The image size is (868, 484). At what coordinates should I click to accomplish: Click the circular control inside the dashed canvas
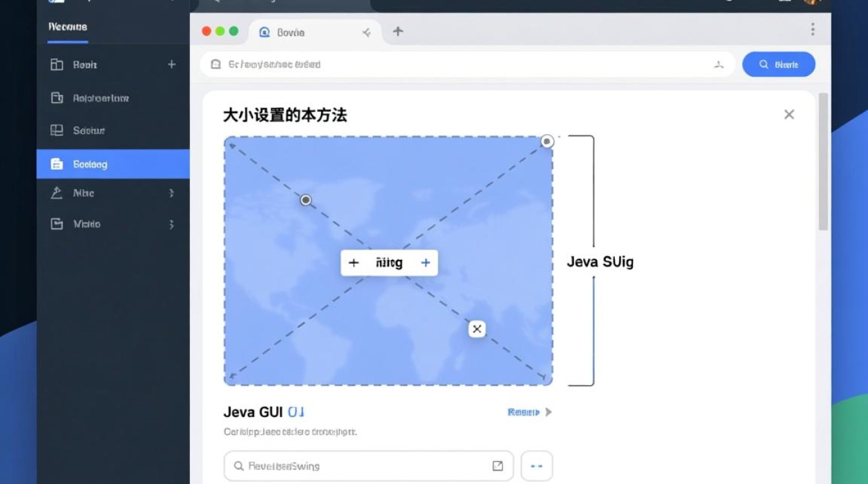point(305,200)
